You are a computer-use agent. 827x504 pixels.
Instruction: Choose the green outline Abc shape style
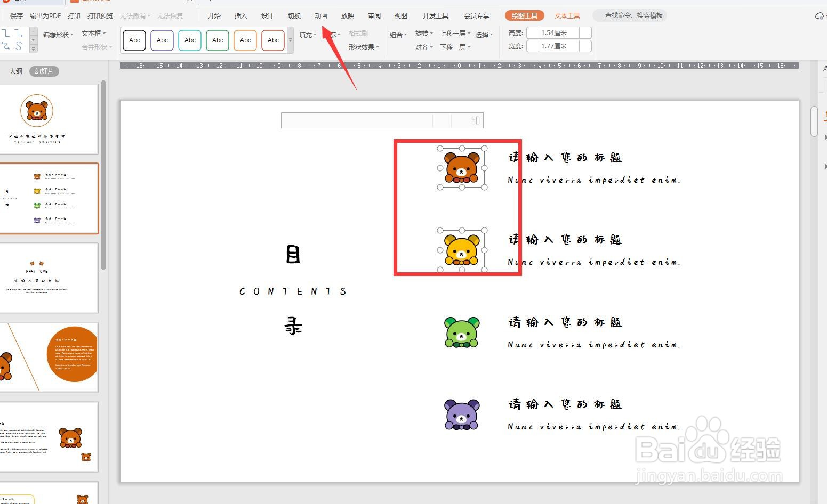218,40
